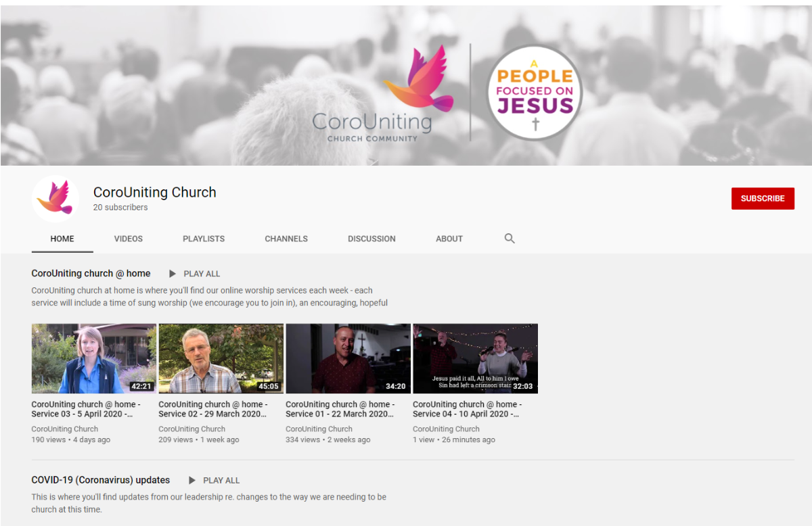
Task: Open Service 01 video thumbnail 34:20
Action: (348, 358)
